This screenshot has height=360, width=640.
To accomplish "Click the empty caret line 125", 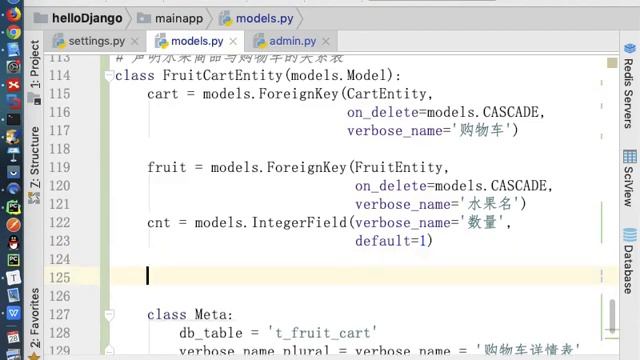I will pos(363,277).
